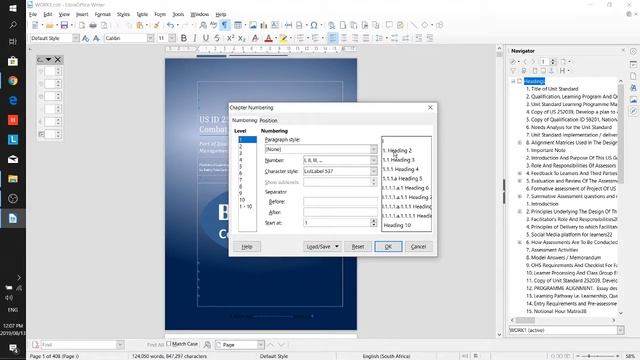Viewport: 640px width, 360px height.
Task: Click the Clone Formatting paintbrush icon
Action: [x=156, y=25]
